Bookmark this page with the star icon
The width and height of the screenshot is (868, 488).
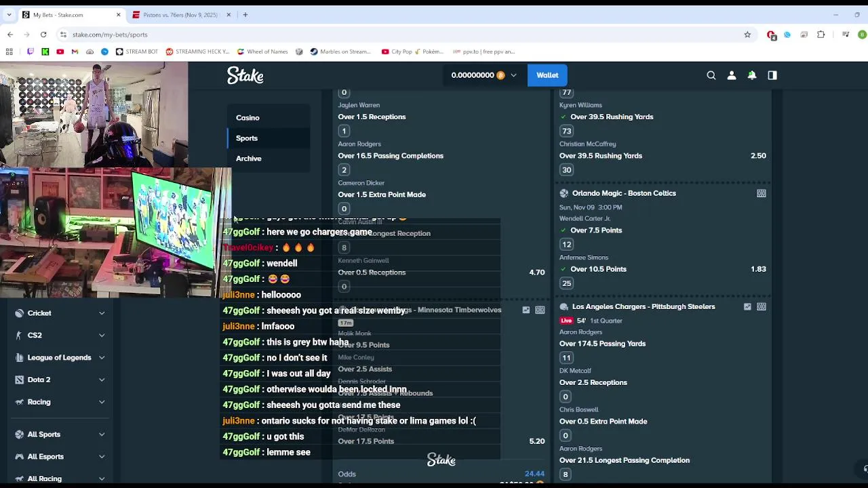[747, 35]
